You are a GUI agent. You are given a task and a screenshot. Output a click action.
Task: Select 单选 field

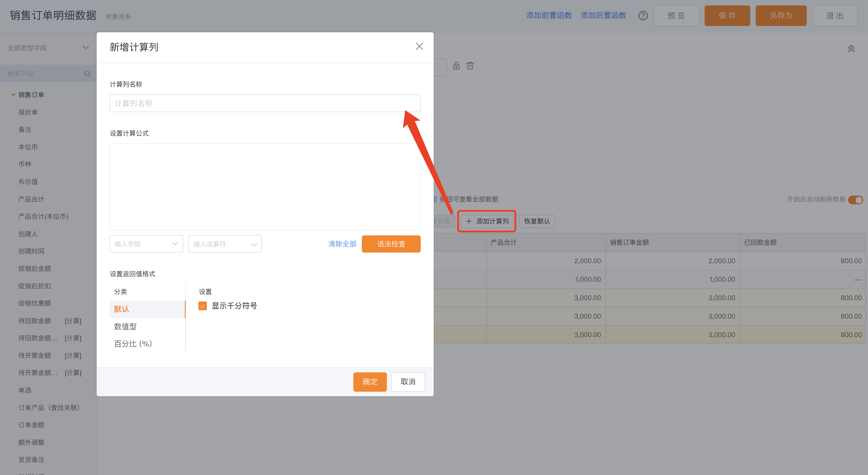(25, 390)
